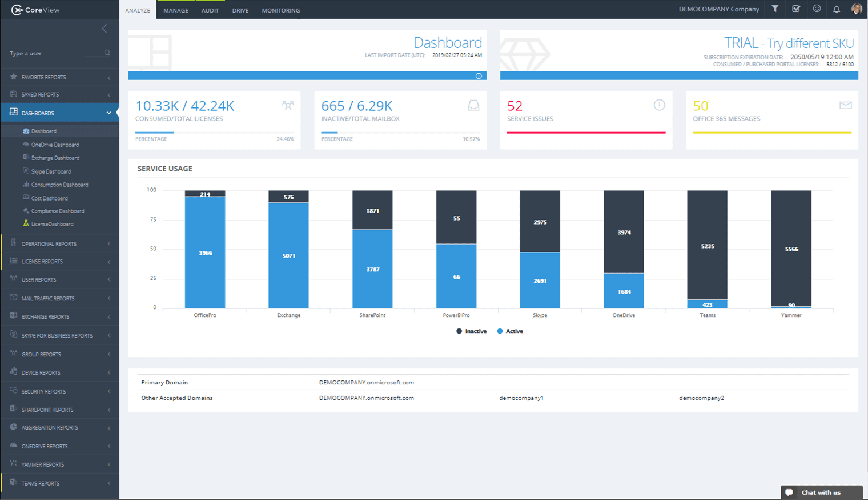This screenshot has height=501, width=868.
Task: Click the Aggregation Reports pie icon
Action: (x=14, y=427)
